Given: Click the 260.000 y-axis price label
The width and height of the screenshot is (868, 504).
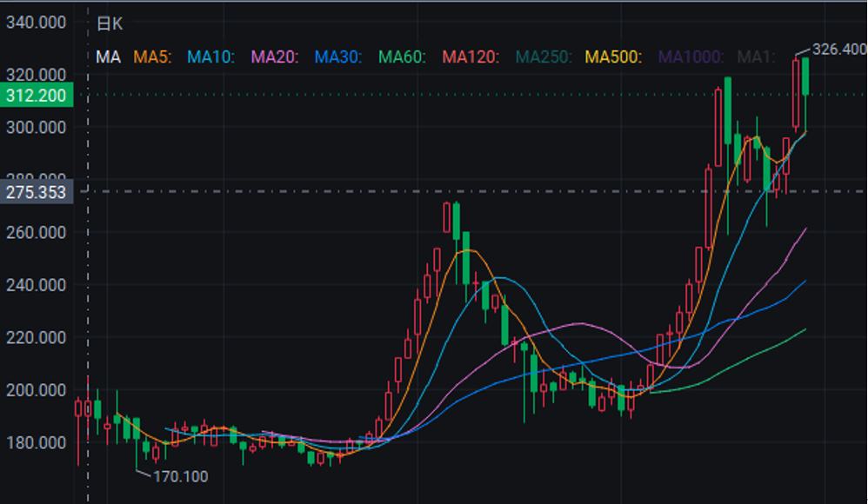Looking at the screenshot, I should 37,232.
